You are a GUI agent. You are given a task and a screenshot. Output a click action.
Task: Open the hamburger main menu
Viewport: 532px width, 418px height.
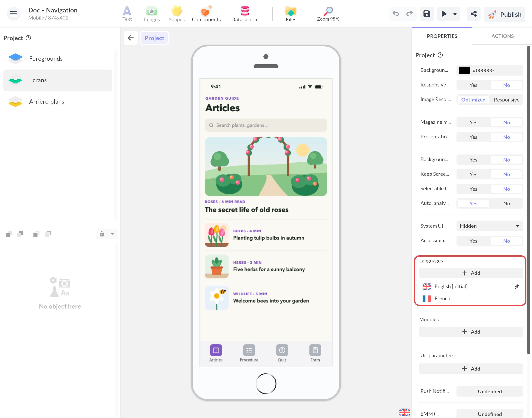14,14
